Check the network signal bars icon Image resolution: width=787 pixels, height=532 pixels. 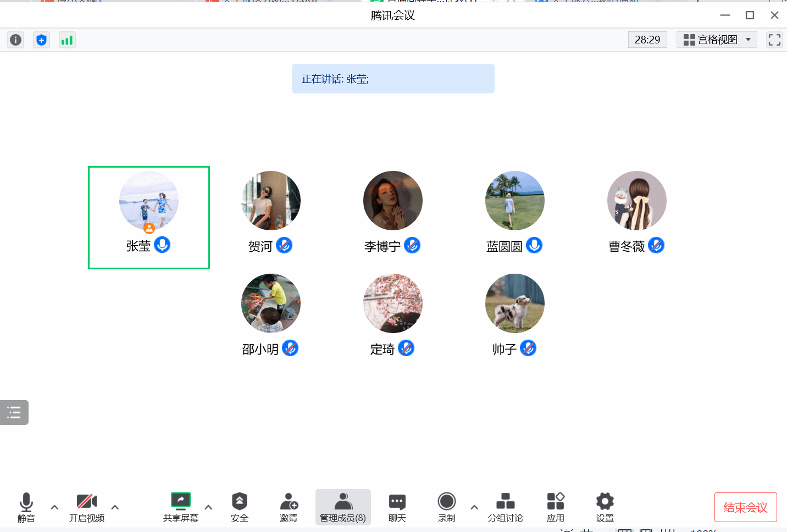click(x=67, y=40)
